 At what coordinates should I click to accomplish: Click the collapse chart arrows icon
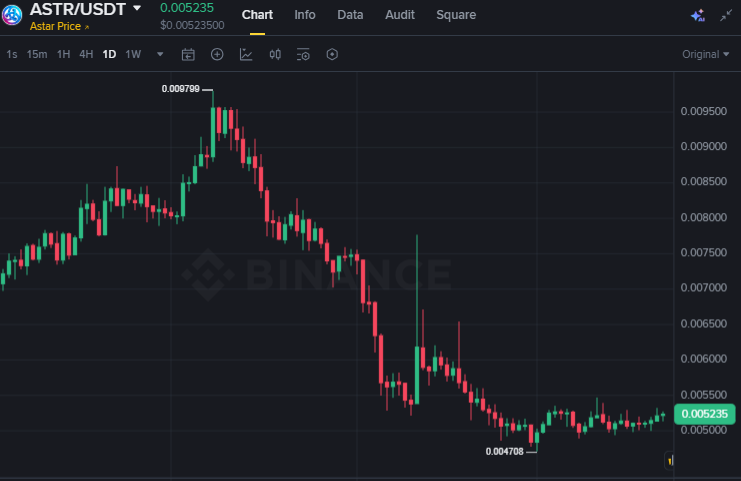725,16
